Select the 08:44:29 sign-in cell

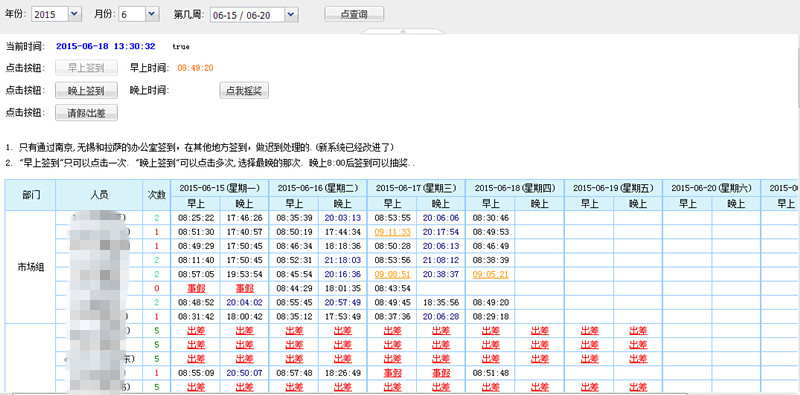tap(293, 288)
